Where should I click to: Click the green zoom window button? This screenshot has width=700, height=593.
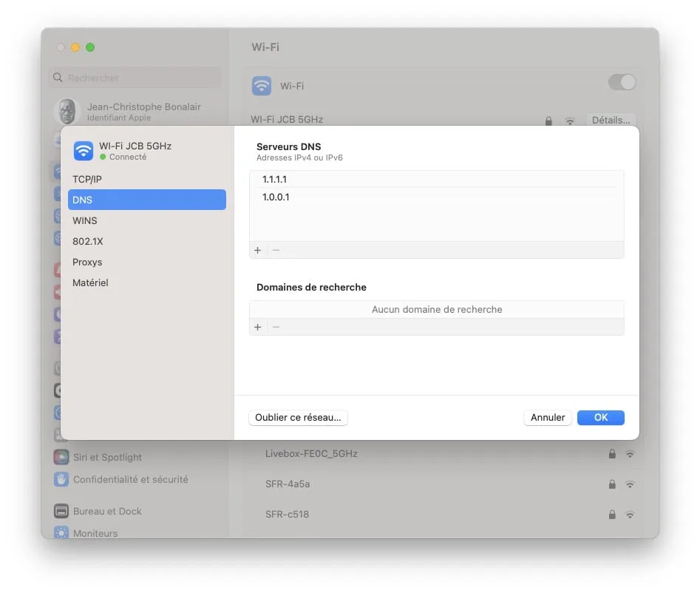tap(90, 47)
